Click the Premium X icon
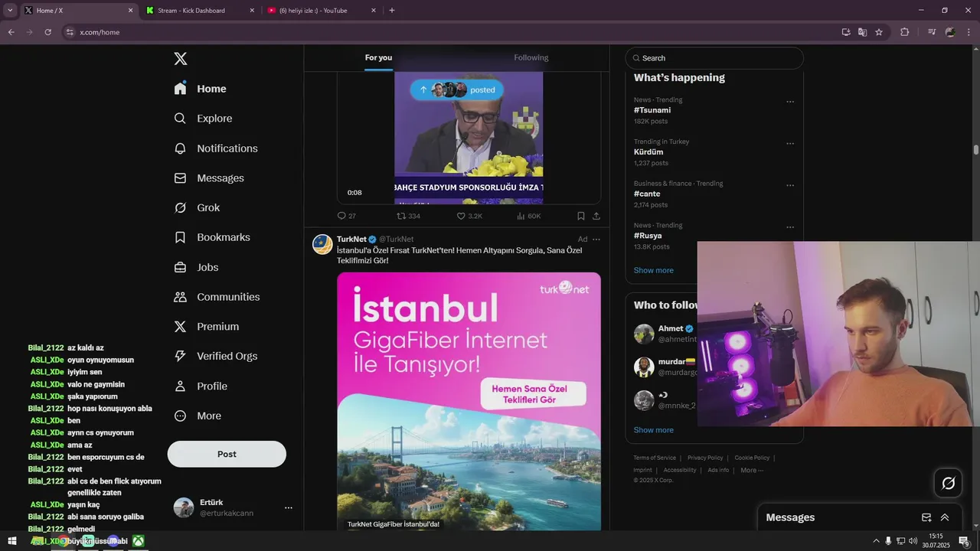The height and width of the screenshot is (551, 980). point(181,327)
